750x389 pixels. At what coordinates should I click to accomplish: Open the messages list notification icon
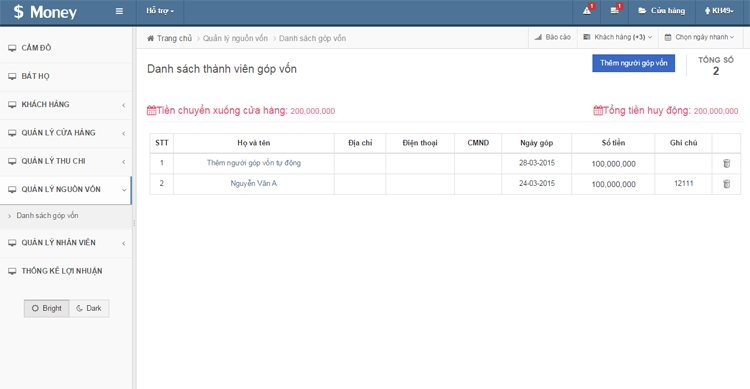[x=615, y=11]
